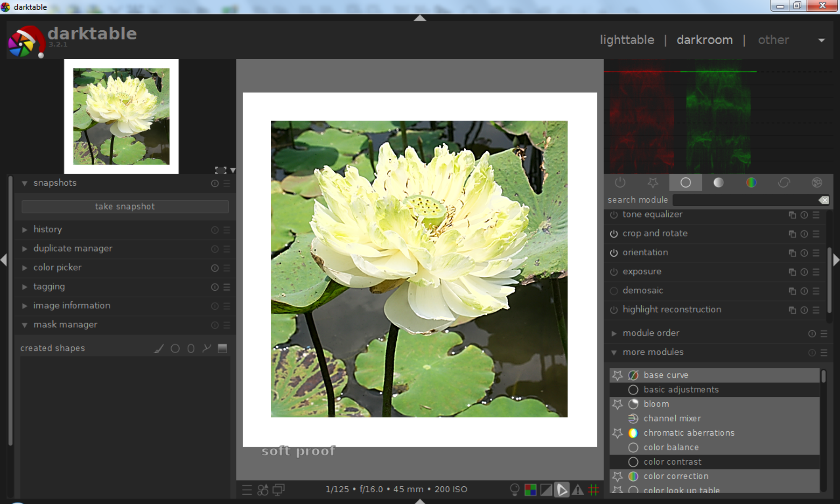Image resolution: width=840 pixels, height=504 pixels.
Task: Toggle raw overexposed indicator icon
Action: click(530, 489)
